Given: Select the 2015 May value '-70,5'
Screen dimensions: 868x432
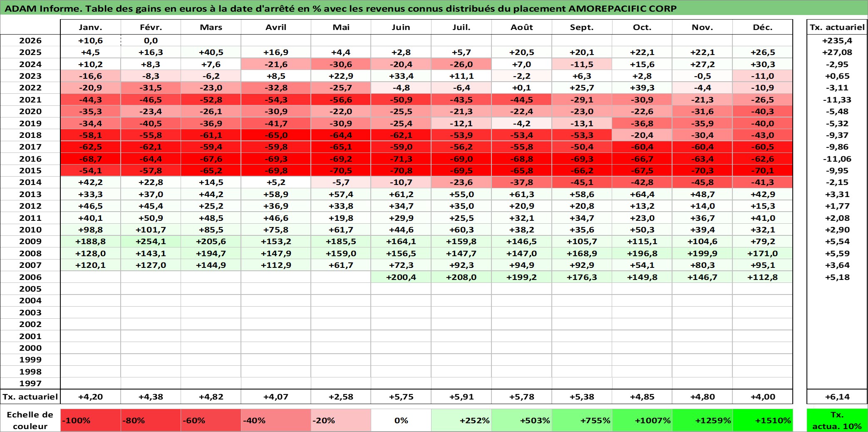Looking at the screenshot, I should (x=341, y=170).
